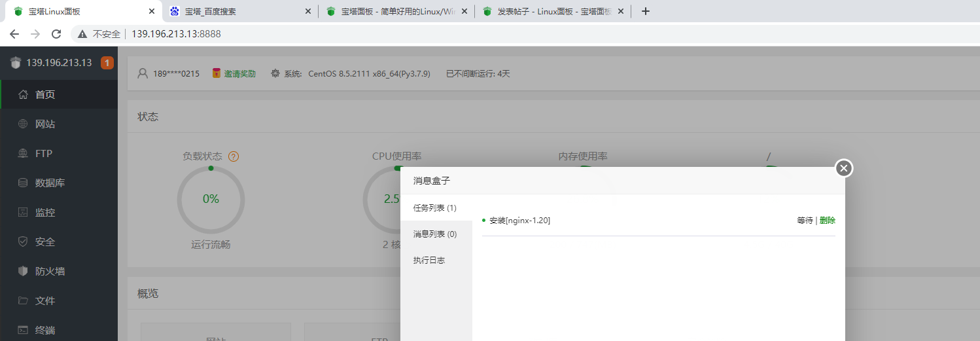Open the 防火墙 sidebar item

point(59,271)
